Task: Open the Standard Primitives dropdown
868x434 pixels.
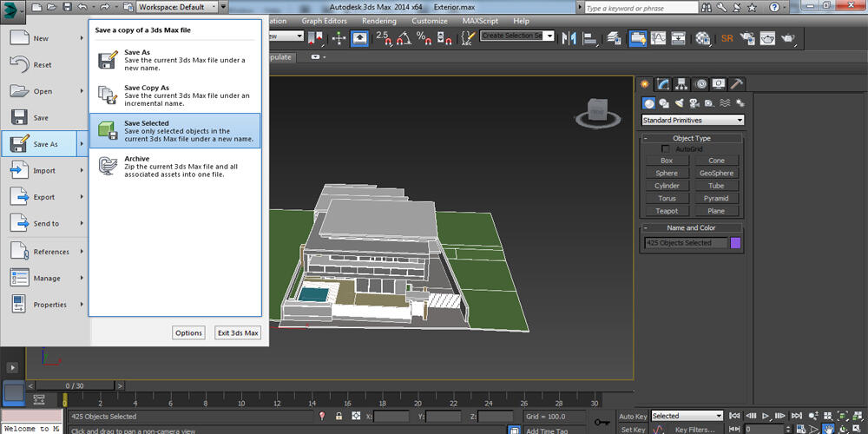Action: pyautogui.click(x=693, y=120)
